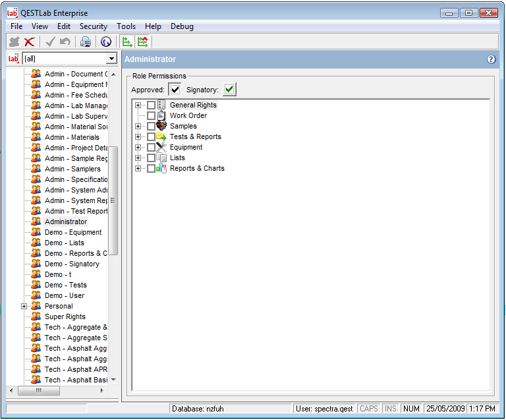This screenshot has height=420, width=506.
Task: Check the Work Order permission box
Action: tap(152, 116)
